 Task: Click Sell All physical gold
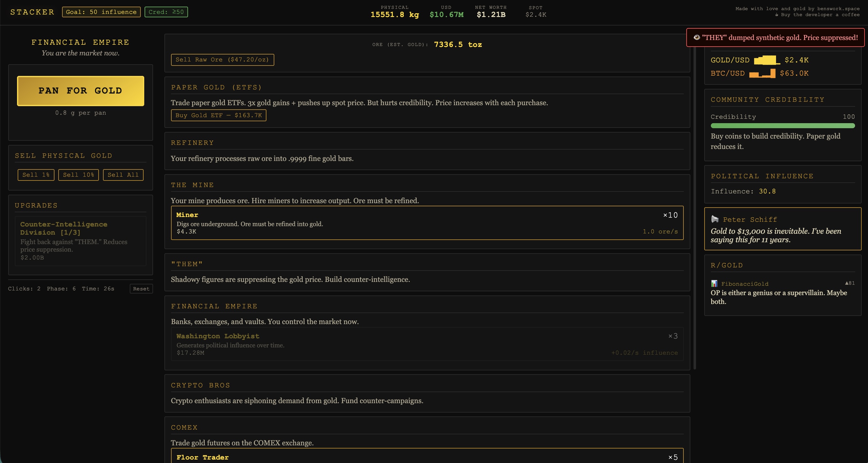[123, 175]
